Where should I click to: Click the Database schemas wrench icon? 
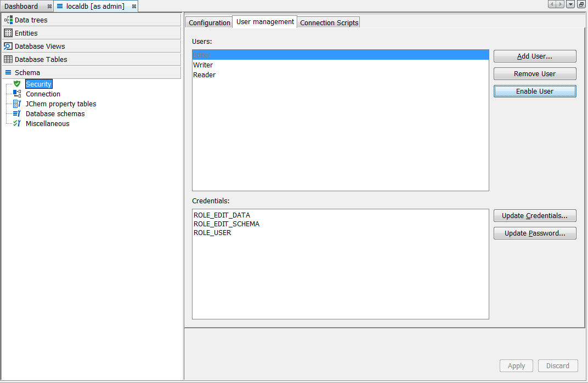[18, 113]
